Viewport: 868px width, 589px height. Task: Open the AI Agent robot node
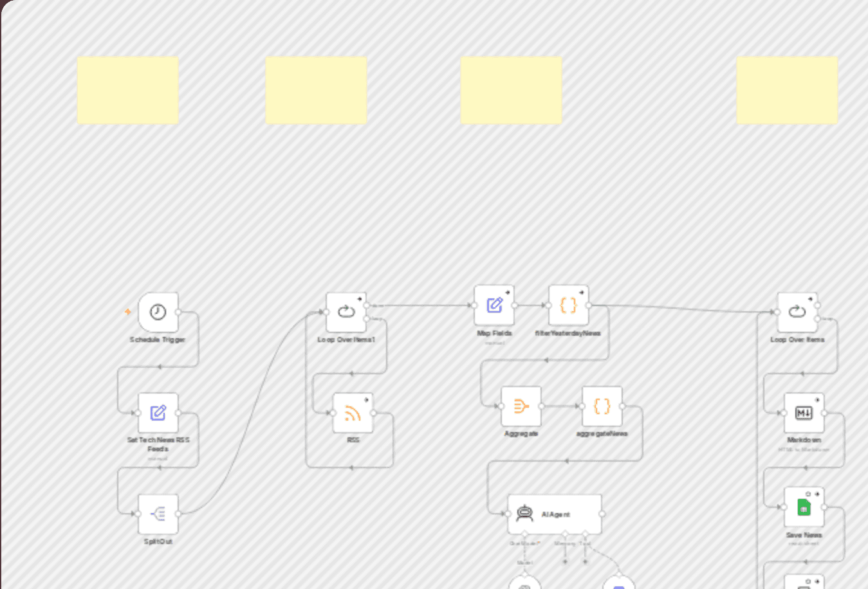pos(555,514)
